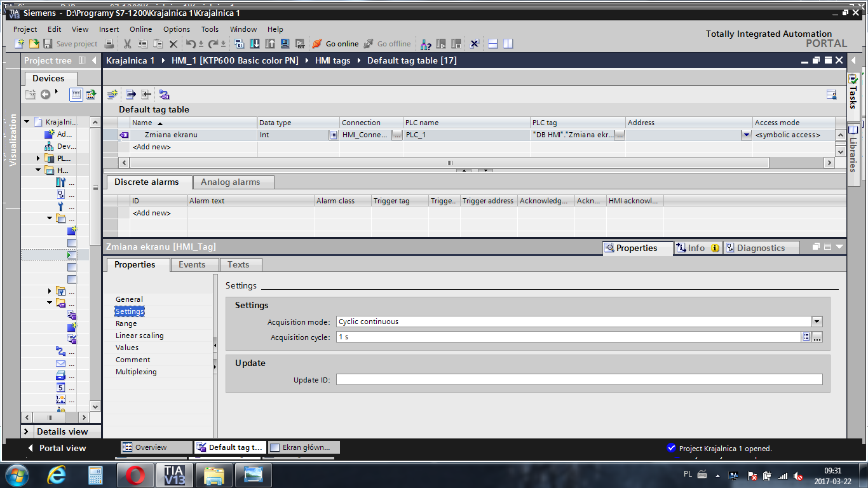
Task: Undo the last action
Action: (191, 44)
